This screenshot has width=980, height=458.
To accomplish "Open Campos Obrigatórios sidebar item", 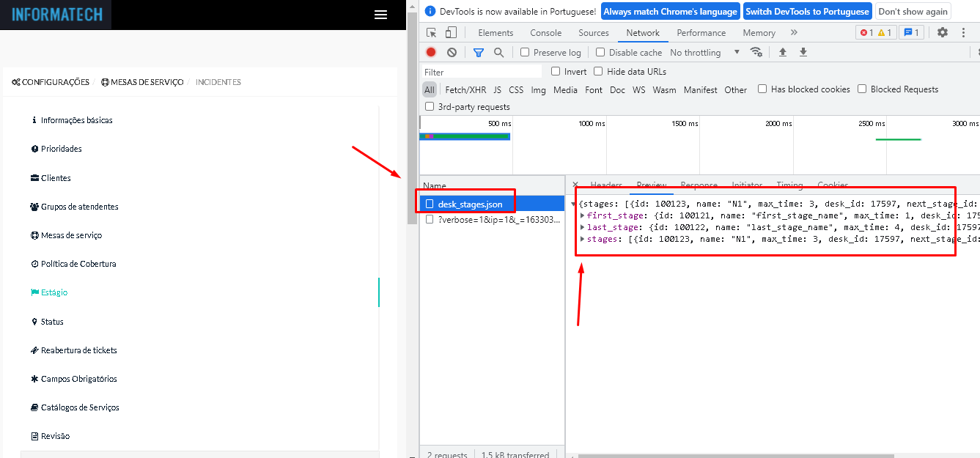I will (x=74, y=379).
